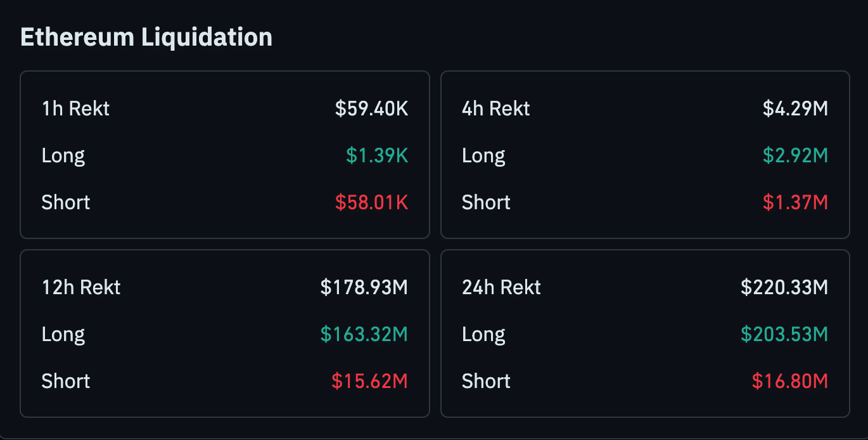
Task: Click the 12h Short value $15.62M
Action: click(x=369, y=381)
